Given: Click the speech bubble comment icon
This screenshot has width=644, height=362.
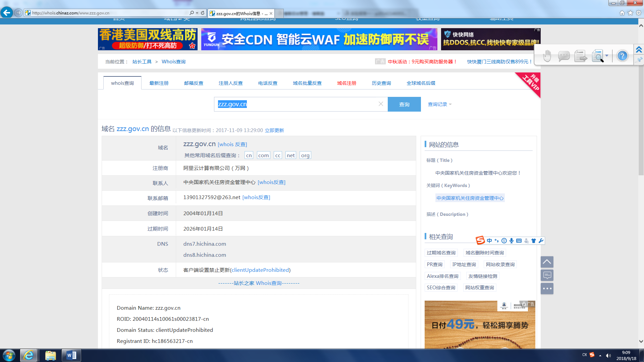Looking at the screenshot, I should pos(564,56).
